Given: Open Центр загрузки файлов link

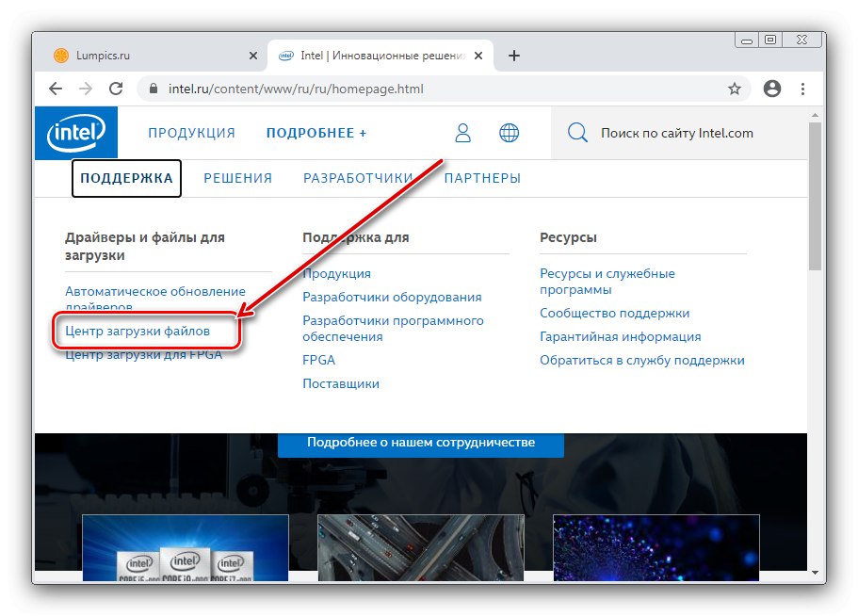Looking at the screenshot, I should (138, 331).
